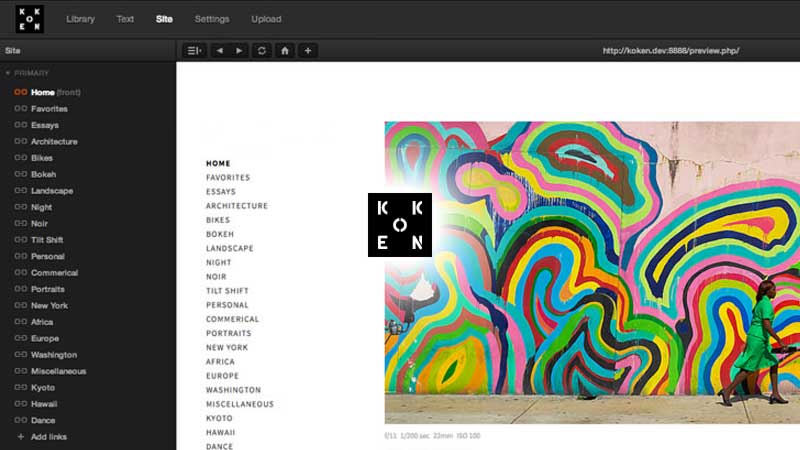Select Miscellaneous in the sidebar list
Viewport: 800px width, 450px height.
58,371
